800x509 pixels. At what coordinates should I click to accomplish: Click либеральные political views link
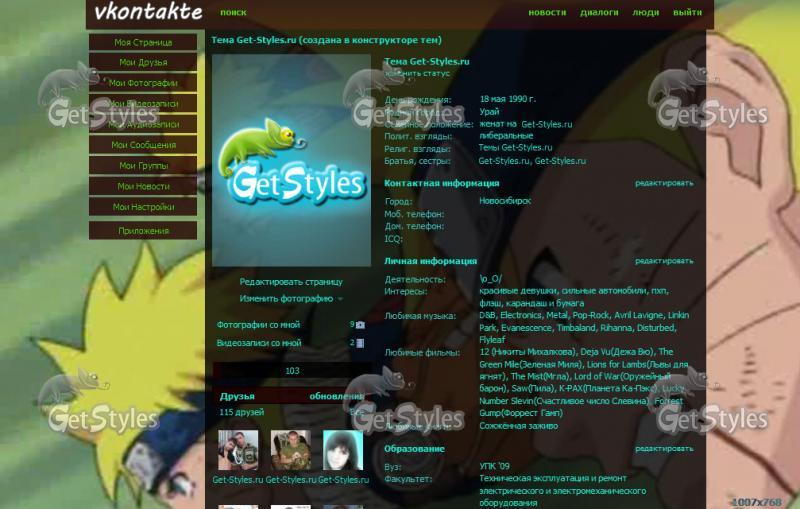pos(506,136)
